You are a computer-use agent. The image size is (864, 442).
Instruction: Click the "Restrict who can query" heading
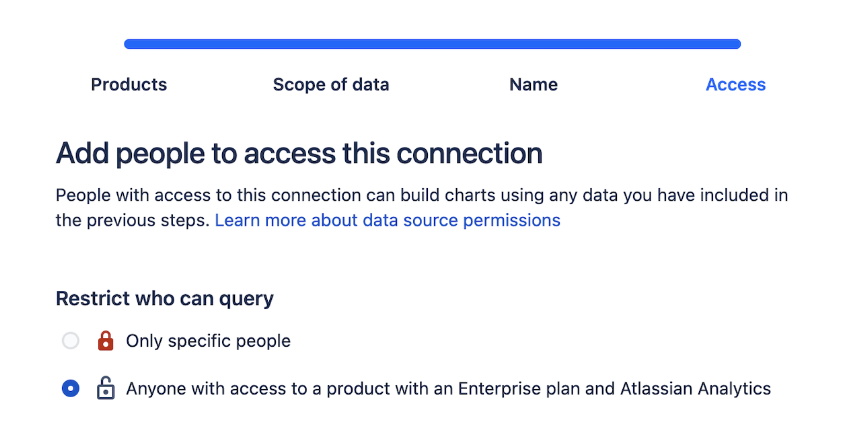(165, 298)
